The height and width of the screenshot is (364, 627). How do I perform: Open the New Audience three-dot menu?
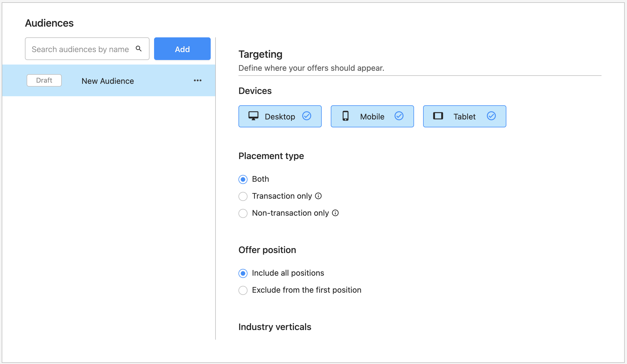click(x=198, y=81)
